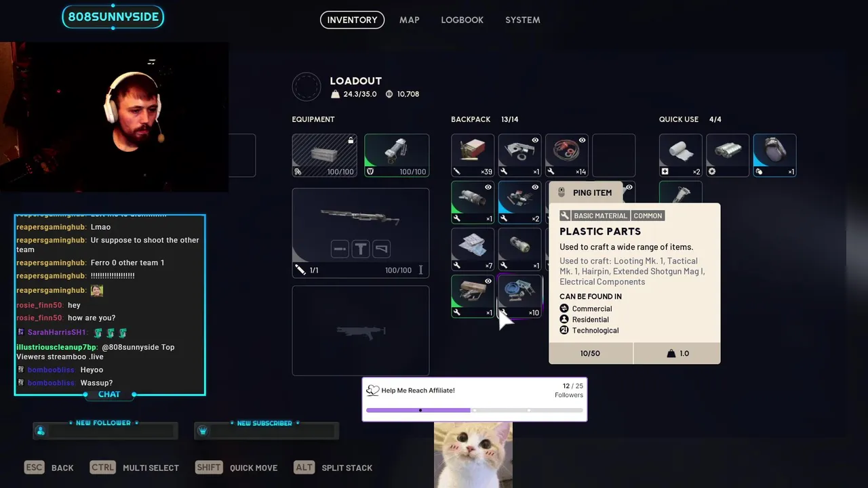Image resolution: width=868 pixels, height=488 pixels.
Task: Click the 808SUNNYSIDE channel logo
Action: (x=113, y=17)
